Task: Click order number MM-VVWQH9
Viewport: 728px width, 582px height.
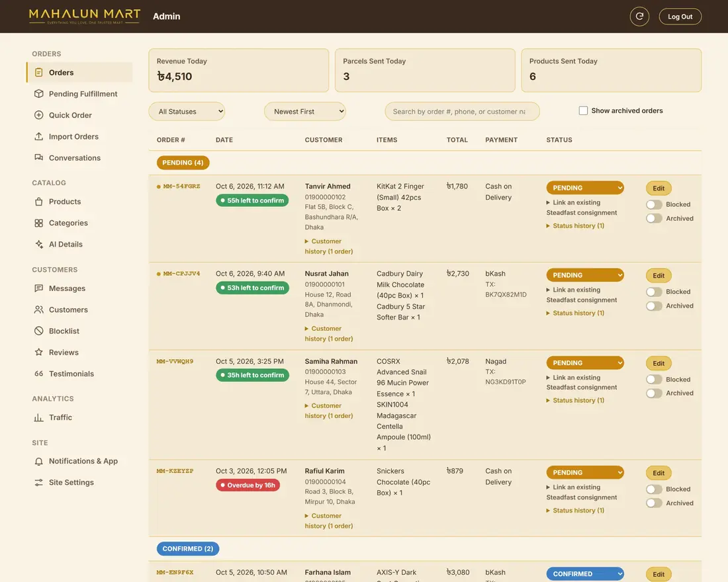Action: tap(175, 361)
